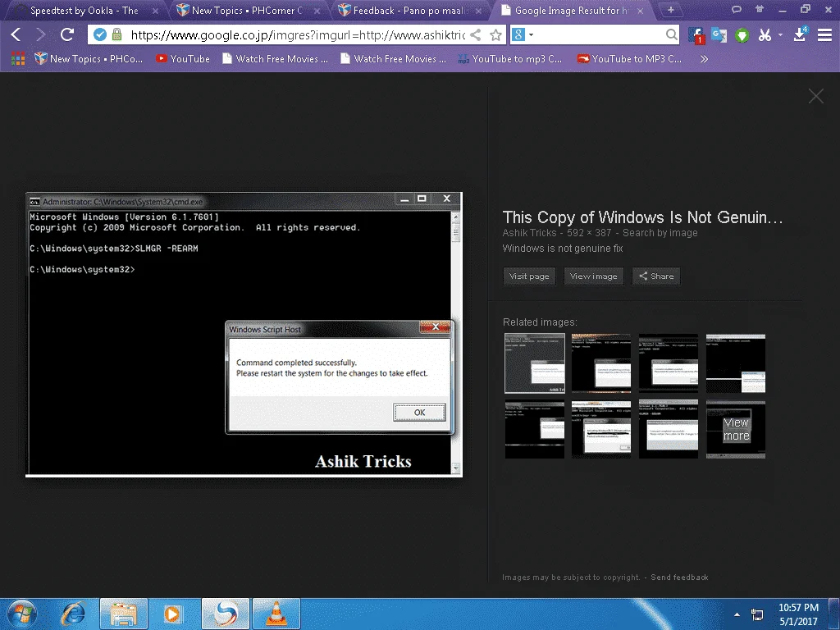Viewport: 840px width, 630px height.
Task: Click the View more thumbnail
Action: pos(736,429)
